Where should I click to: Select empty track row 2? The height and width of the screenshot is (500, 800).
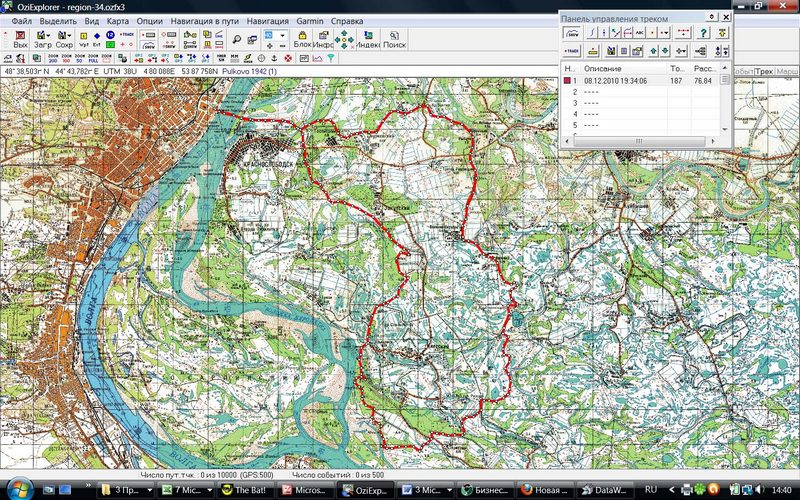[x=641, y=92]
